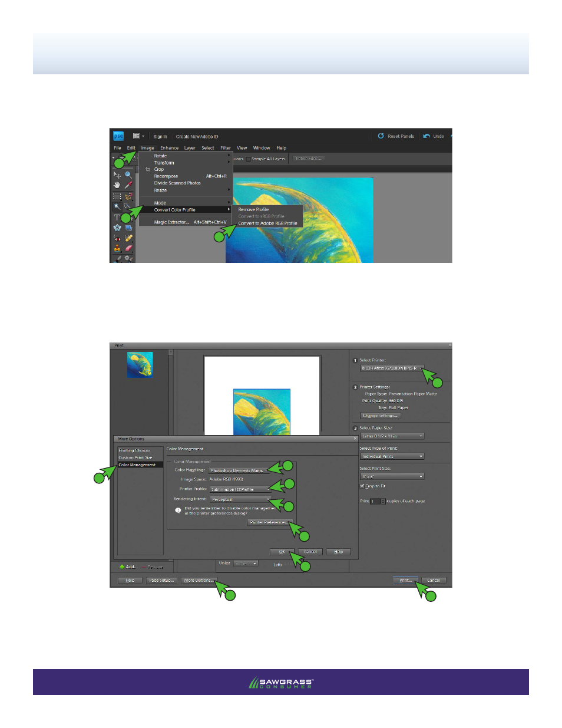The image size is (562, 728).
Task: Open the Rendering Intent dropdown
Action: [240, 499]
